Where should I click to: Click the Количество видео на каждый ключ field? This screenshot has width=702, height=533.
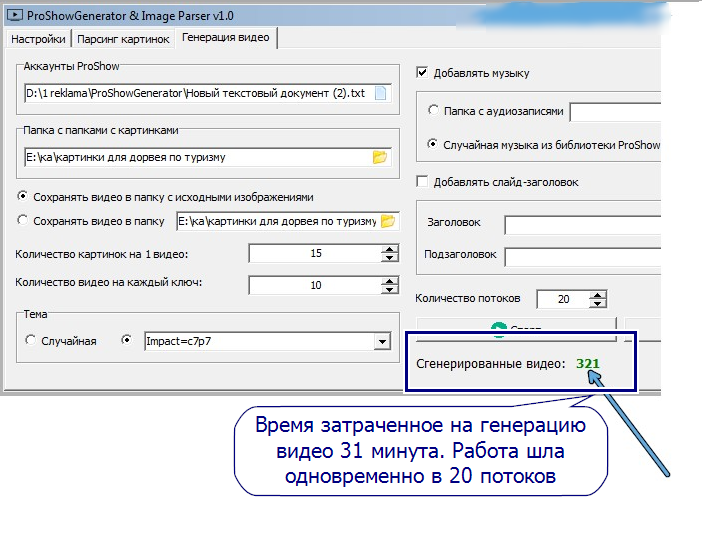[315, 285]
